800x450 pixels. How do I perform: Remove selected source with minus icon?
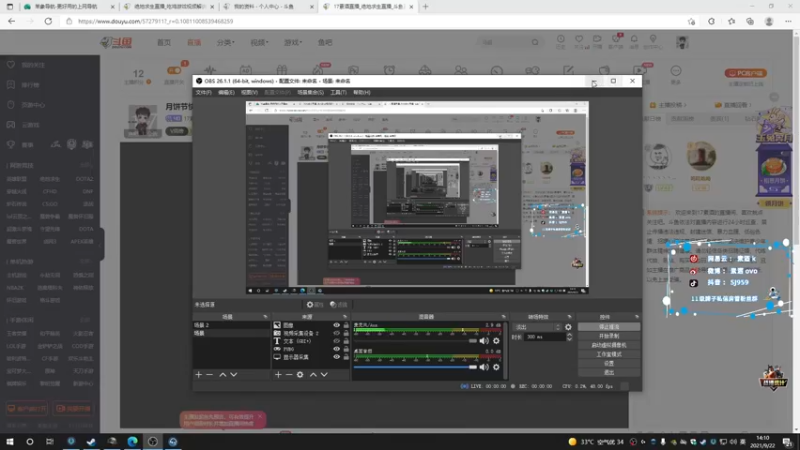coord(289,374)
